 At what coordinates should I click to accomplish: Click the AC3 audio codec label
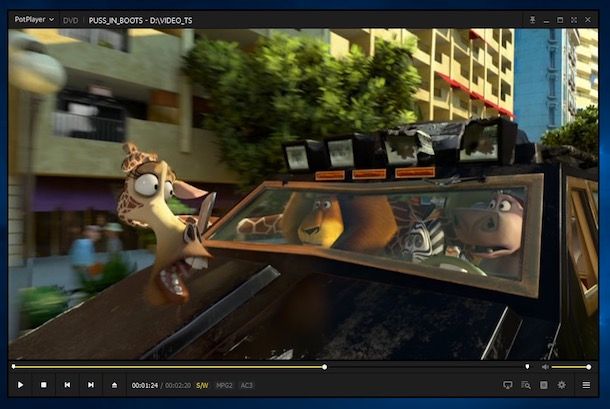pyautogui.click(x=247, y=385)
